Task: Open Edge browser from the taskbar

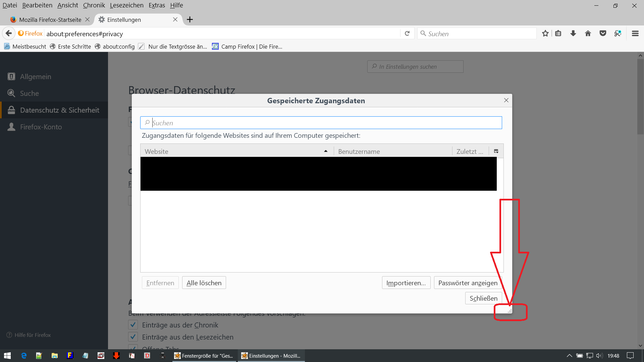Action: coord(24,356)
